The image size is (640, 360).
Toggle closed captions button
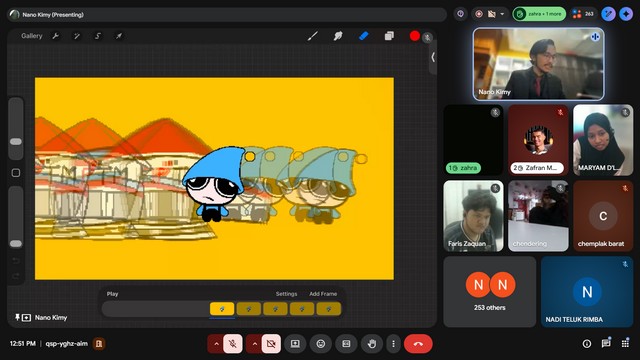[346, 344]
